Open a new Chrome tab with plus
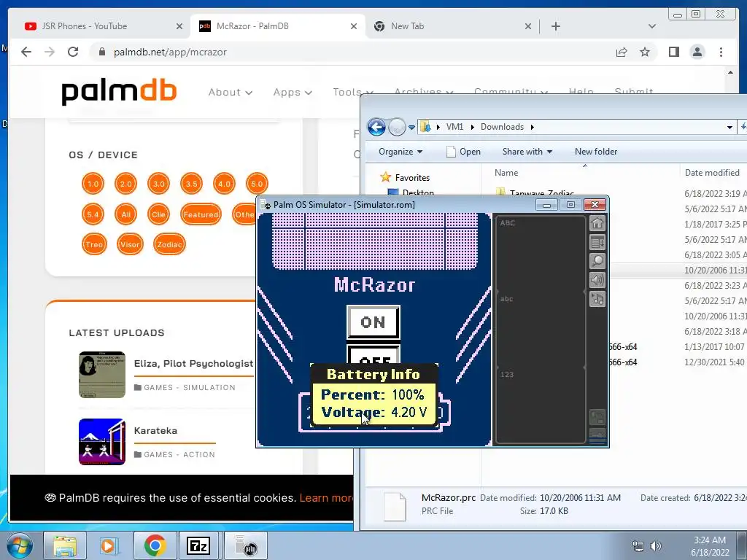The height and width of the screenshot is (560, 747). [x=555, y=26]
